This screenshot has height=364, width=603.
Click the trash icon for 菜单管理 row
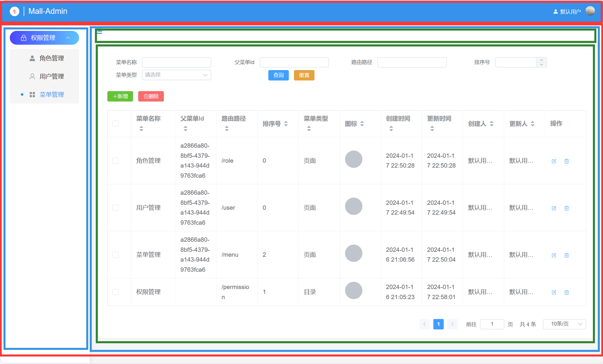point(566,255)
